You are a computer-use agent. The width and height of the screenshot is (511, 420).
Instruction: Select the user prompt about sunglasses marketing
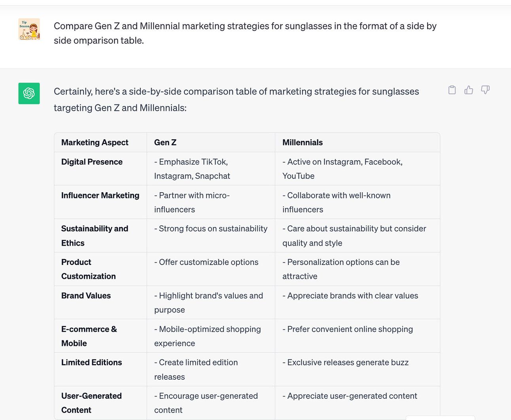tap(245, 33)
